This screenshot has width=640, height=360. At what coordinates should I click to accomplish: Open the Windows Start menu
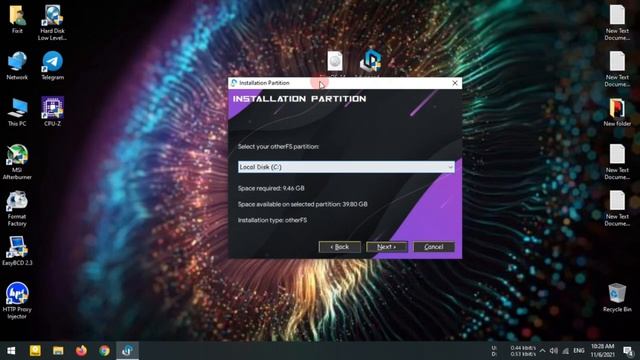[x=11, y=351]
